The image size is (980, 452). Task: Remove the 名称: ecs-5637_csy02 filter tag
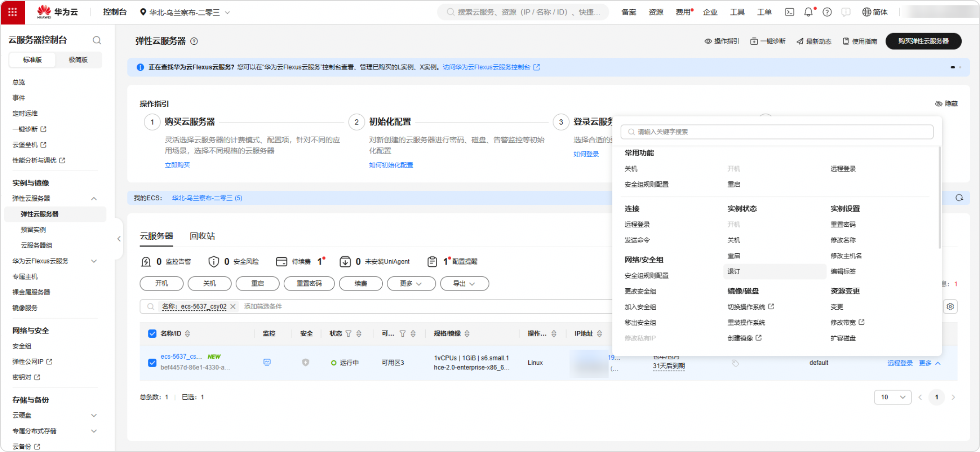point(233,306)
